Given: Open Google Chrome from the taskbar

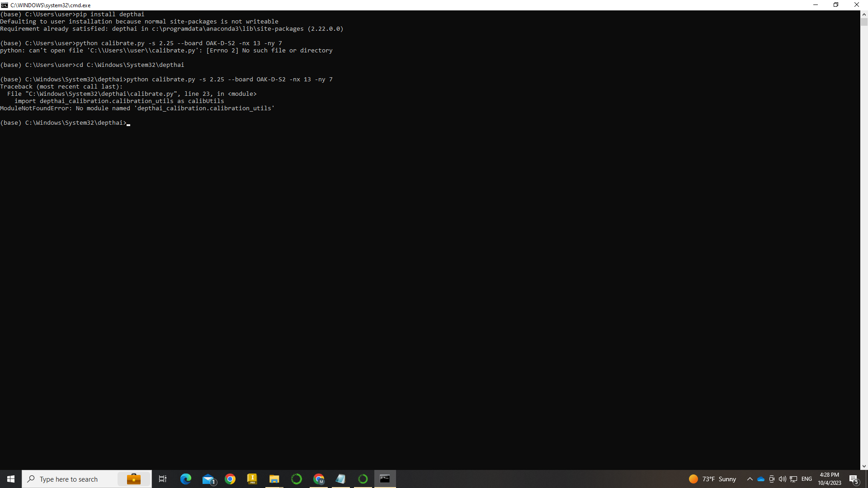Looking at the screenshot, I should tap(230, 479).
